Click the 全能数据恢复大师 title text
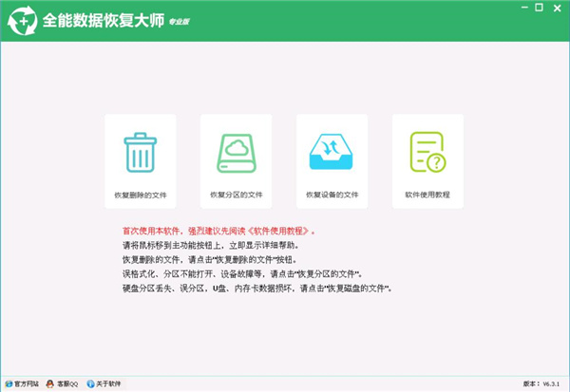Viewport: 570px width, 392px height. click(x=104, y=20)
